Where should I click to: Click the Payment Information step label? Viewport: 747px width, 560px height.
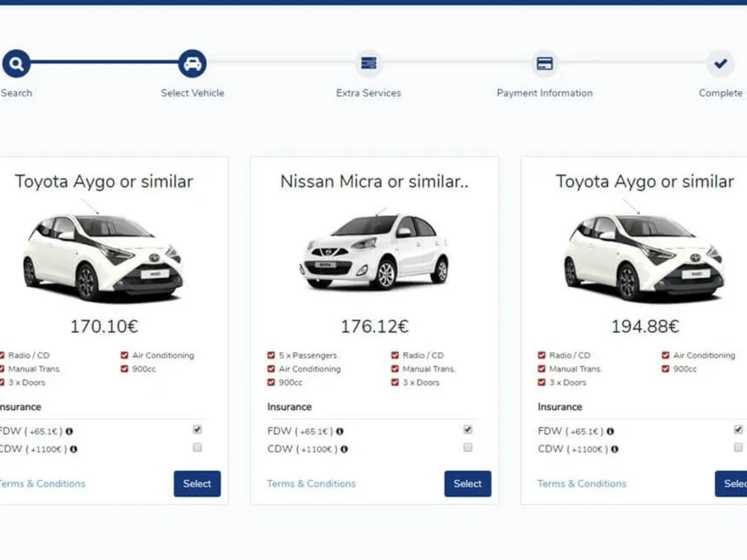tap(545, 93)
